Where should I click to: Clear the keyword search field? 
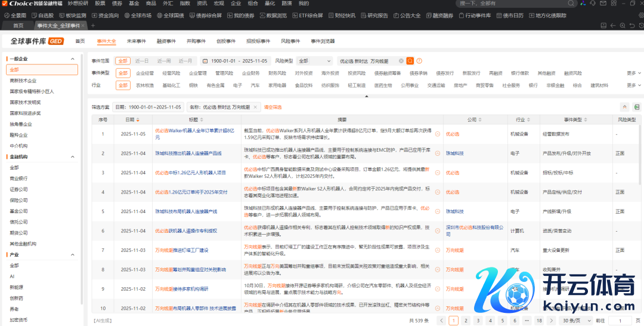[x=401, y=61]
